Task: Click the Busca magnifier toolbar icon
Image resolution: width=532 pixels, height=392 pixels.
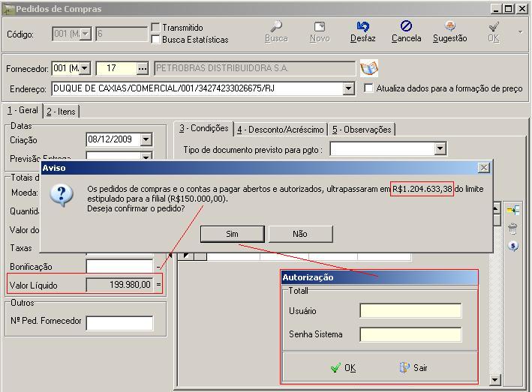Action: point(276,26)
